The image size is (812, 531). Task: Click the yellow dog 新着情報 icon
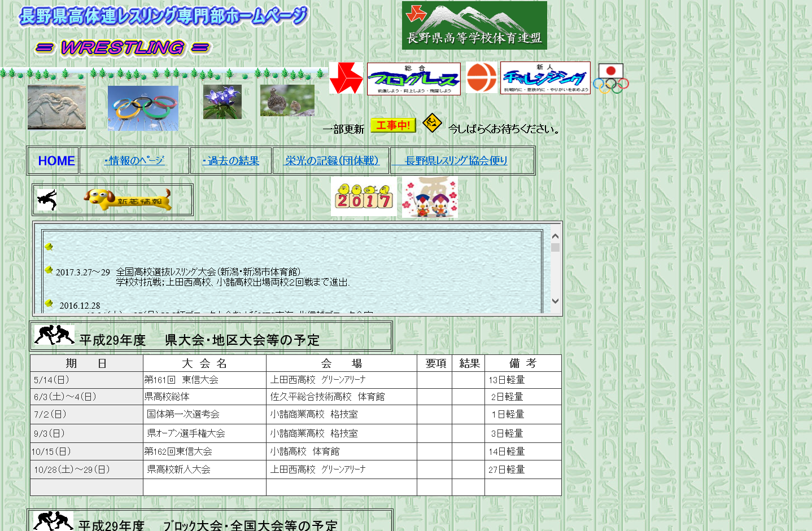pos(128,200)
